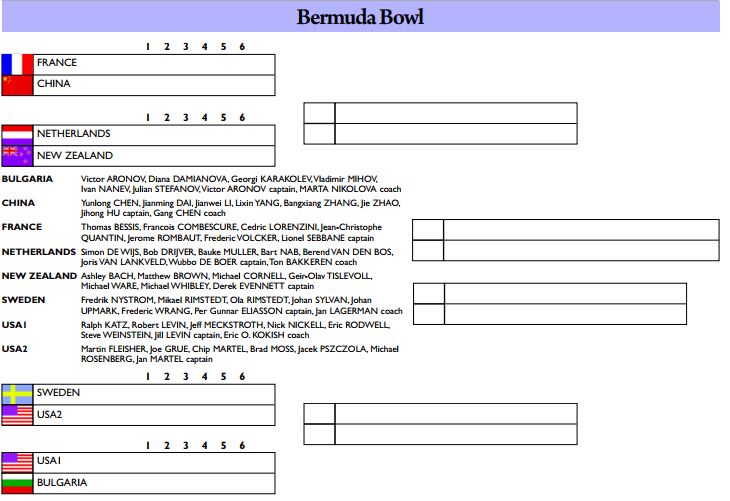The image size is (730, 501).
Task: Click roster line starting Ashley BACH
Action: [226, 276]
